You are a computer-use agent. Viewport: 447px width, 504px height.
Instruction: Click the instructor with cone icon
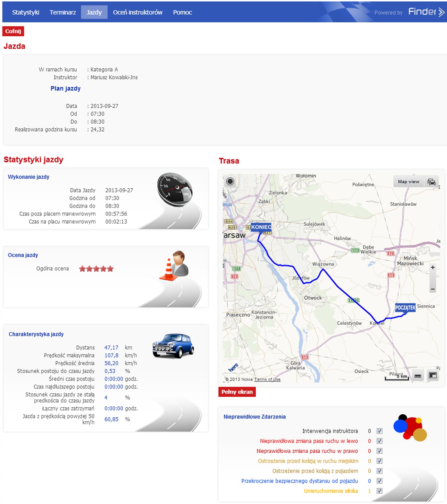click(174, 266)
